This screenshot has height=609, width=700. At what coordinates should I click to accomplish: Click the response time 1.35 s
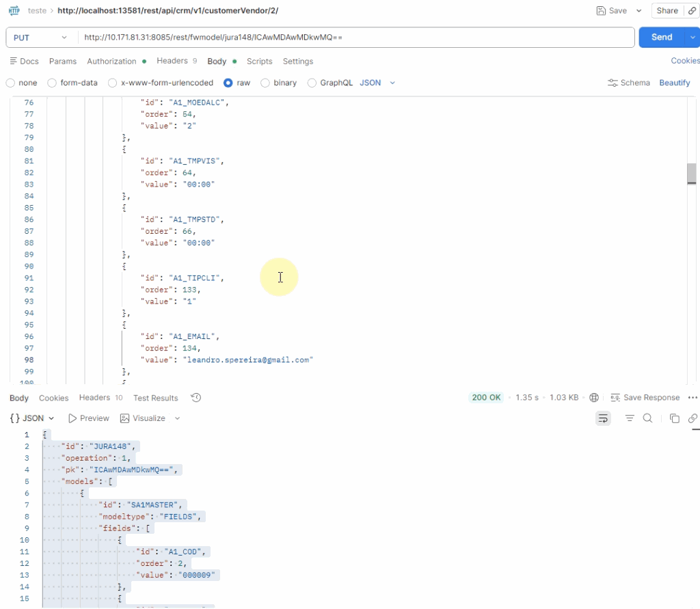pos(527,397)
